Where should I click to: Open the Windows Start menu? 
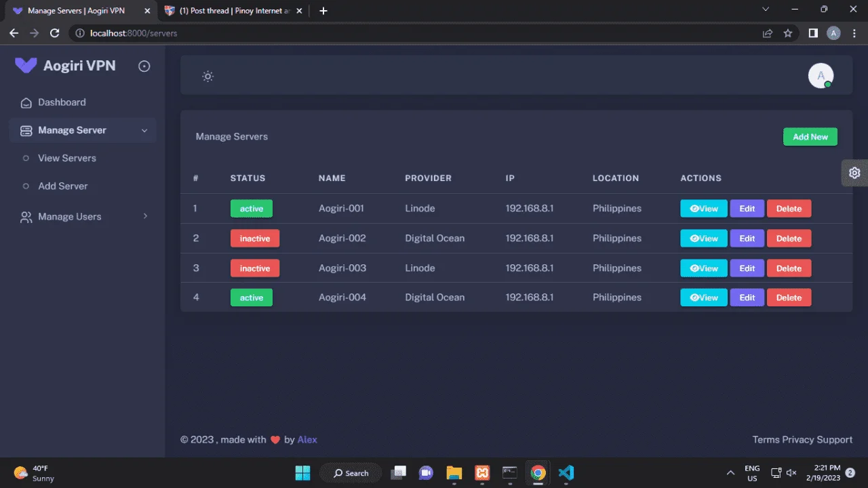coord(302,472)
